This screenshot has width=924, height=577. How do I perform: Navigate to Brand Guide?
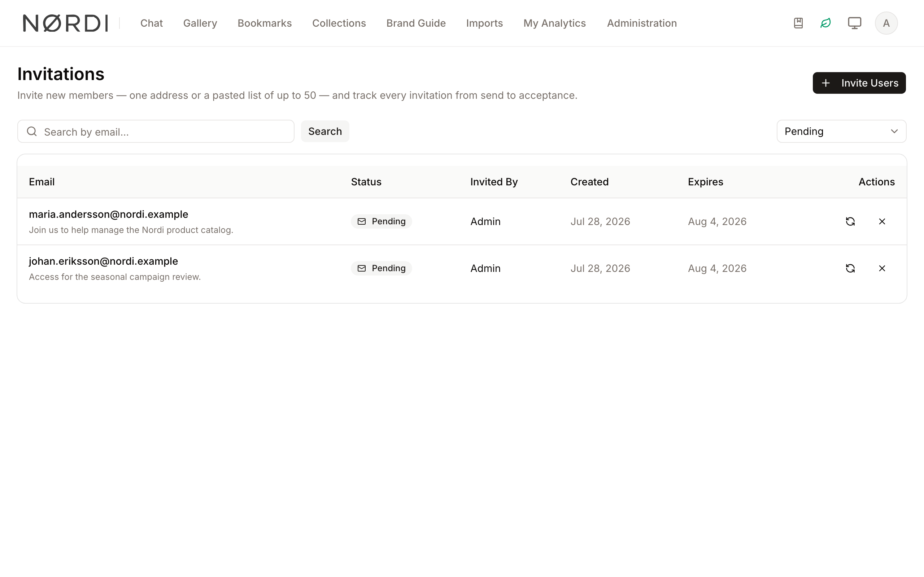tap(416, 23)
